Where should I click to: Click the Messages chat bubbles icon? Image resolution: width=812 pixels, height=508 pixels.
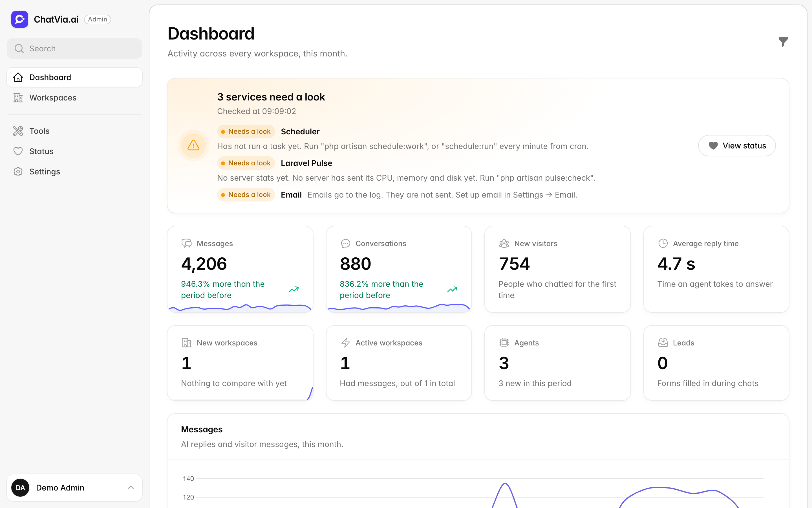click(x=187, y=243)
